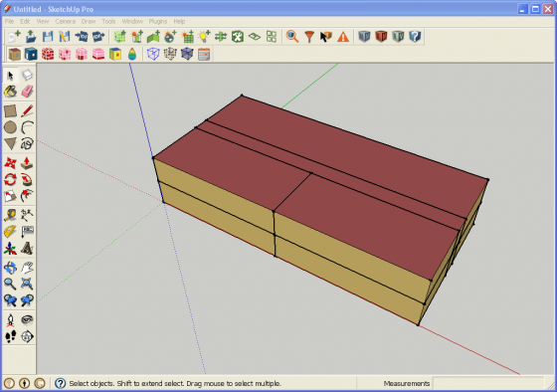Click the orange funnel filter icon
The height and width of the screenshot is (392, 557).
click(x=309, y=36)
